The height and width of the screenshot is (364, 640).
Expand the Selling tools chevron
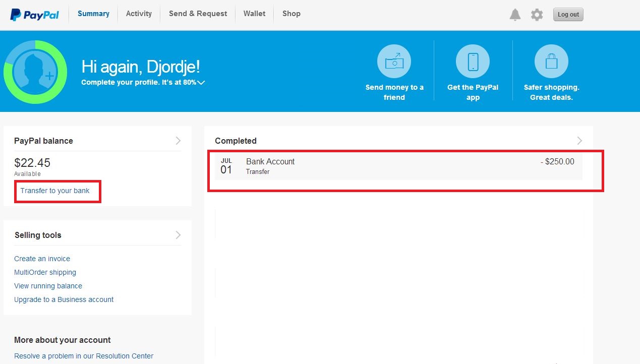click(x=178, y=235)
